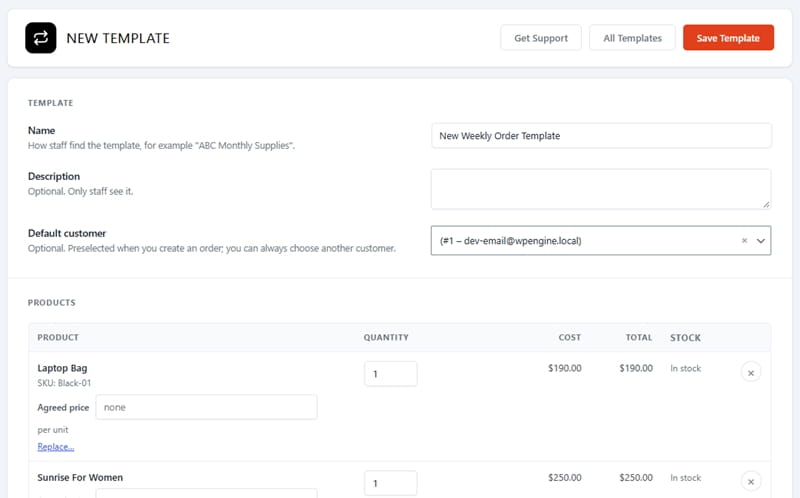Click the repeat arrows logo icon

[41, 38]
